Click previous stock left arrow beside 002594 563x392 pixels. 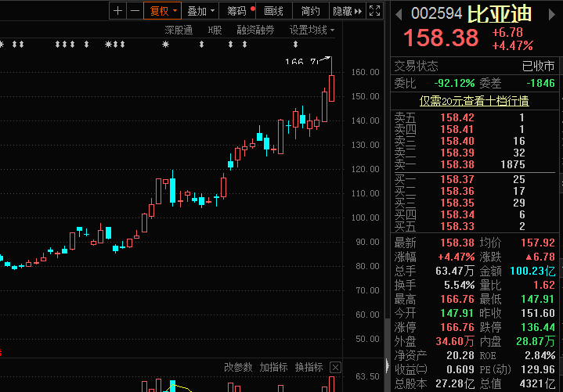coord(399,14)
